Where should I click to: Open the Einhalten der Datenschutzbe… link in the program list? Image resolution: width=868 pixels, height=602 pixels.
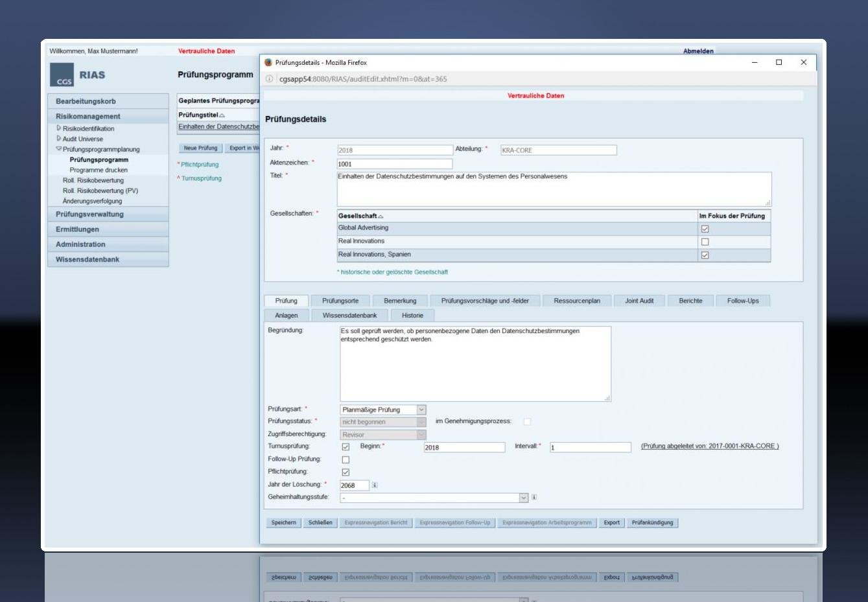click(219, 127)
